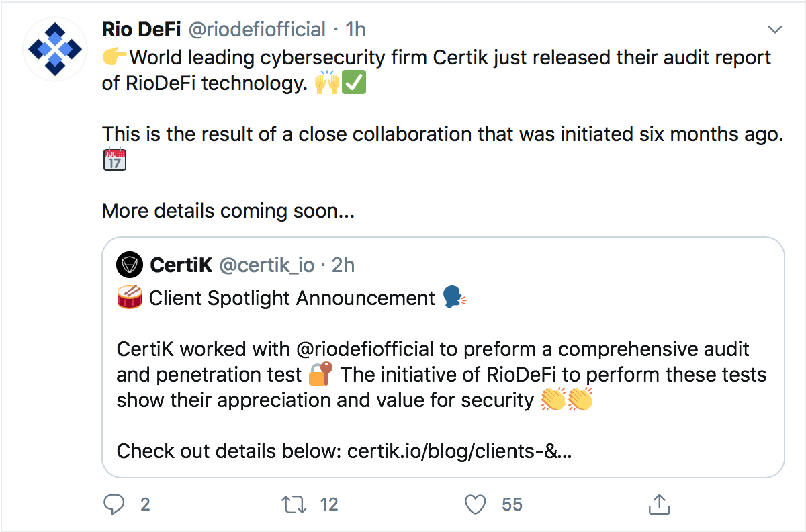Open the CertiK display name in quote
This screenshot has height=532, width=806.
[x=181, y=265]
